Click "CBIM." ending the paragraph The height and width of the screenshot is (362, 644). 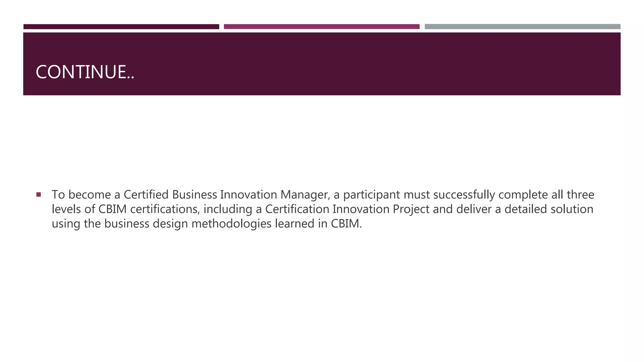point(347,223)
